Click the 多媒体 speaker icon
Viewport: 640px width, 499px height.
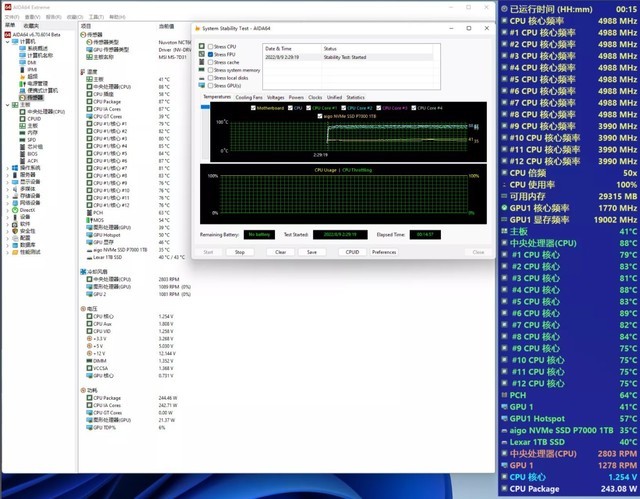[15, 189]
